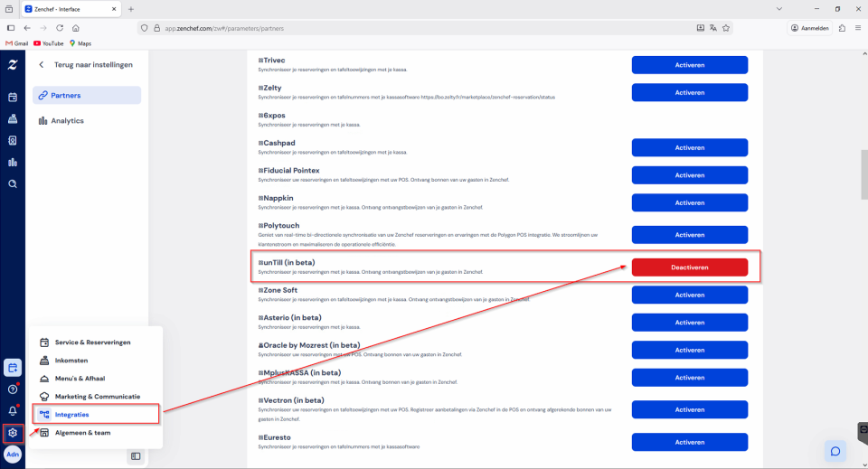868x469 pixels.
Task: Open the browser hamburger menu
Action: click(x=858, y=28)
